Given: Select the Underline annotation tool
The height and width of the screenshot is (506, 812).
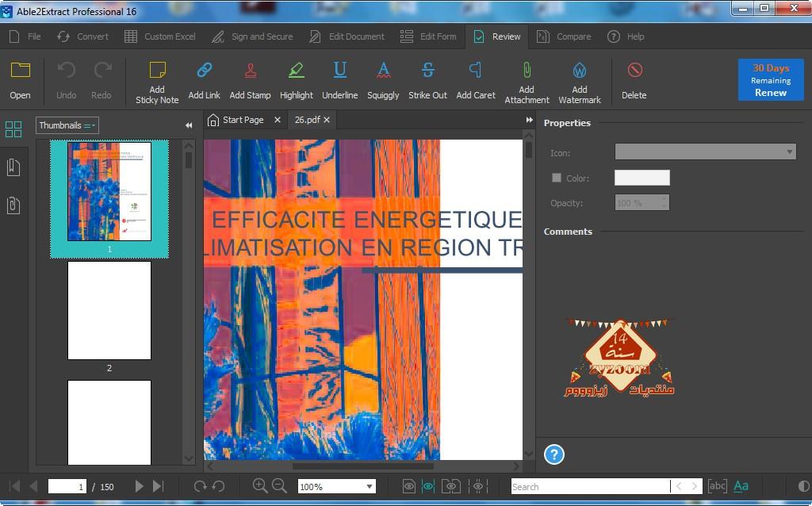Looking at the screenshot, I should coord(339,79).
